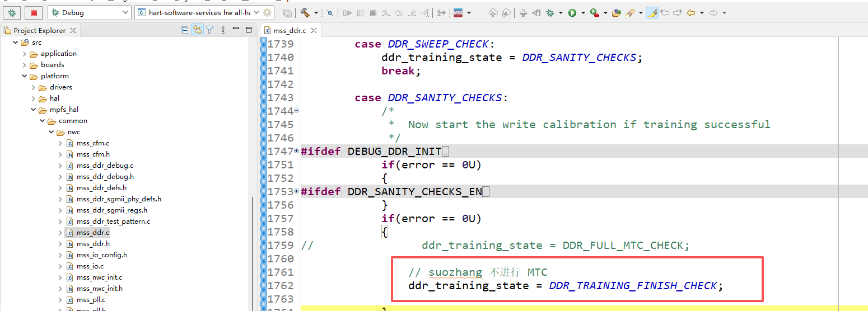
Task: Click the Previous Annotation icon
Action: tap(665, 13)
